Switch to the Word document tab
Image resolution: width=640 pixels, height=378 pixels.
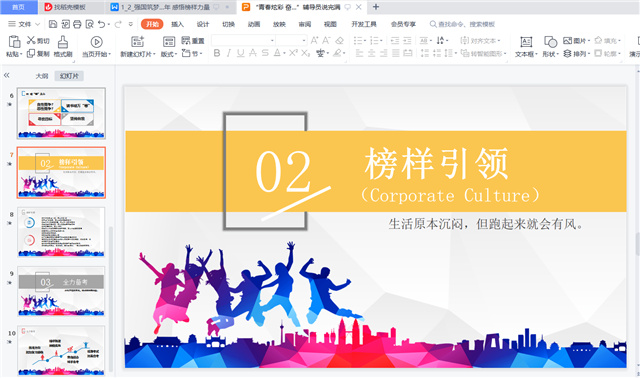click(x=171, y=7)
